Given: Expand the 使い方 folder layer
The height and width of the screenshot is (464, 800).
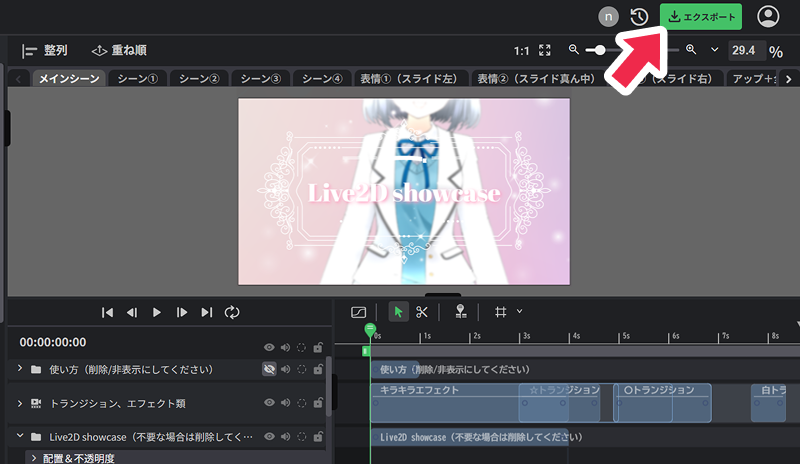Looking at the screenshot, I should coord(20,369).
